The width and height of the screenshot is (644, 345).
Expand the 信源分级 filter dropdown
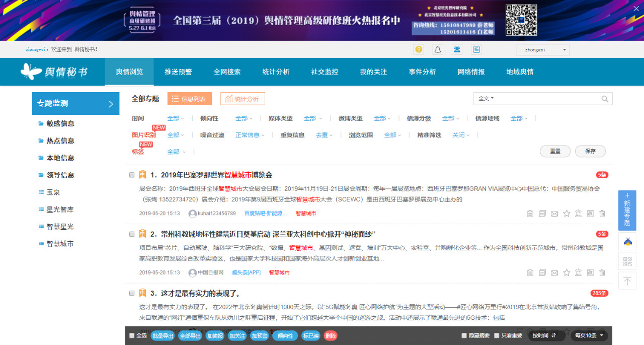[x=451, y=118]
